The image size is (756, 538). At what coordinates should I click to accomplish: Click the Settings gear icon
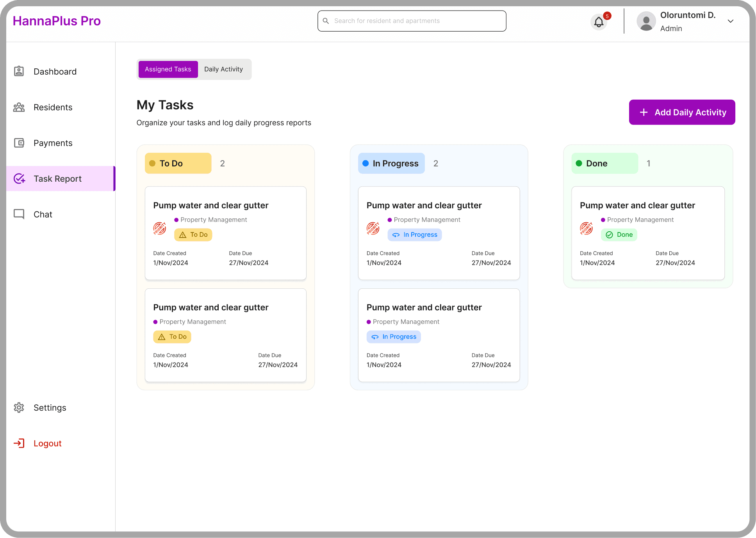(x=19, y=408)
